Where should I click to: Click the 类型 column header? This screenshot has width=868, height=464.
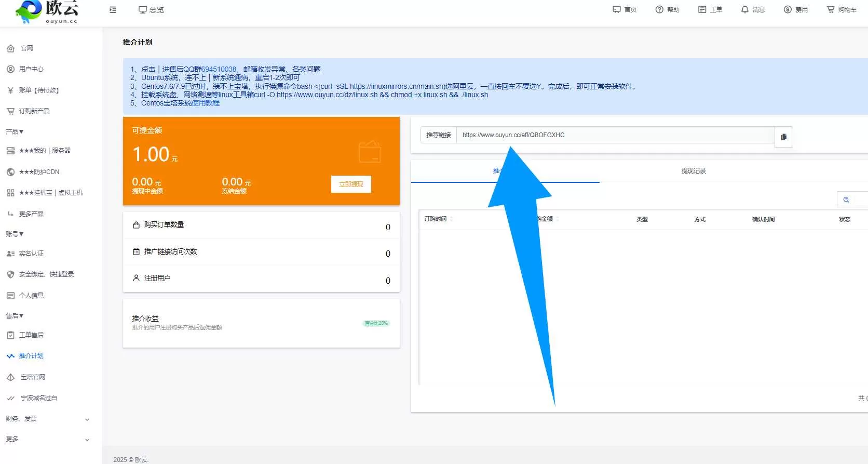pos(642,219)
